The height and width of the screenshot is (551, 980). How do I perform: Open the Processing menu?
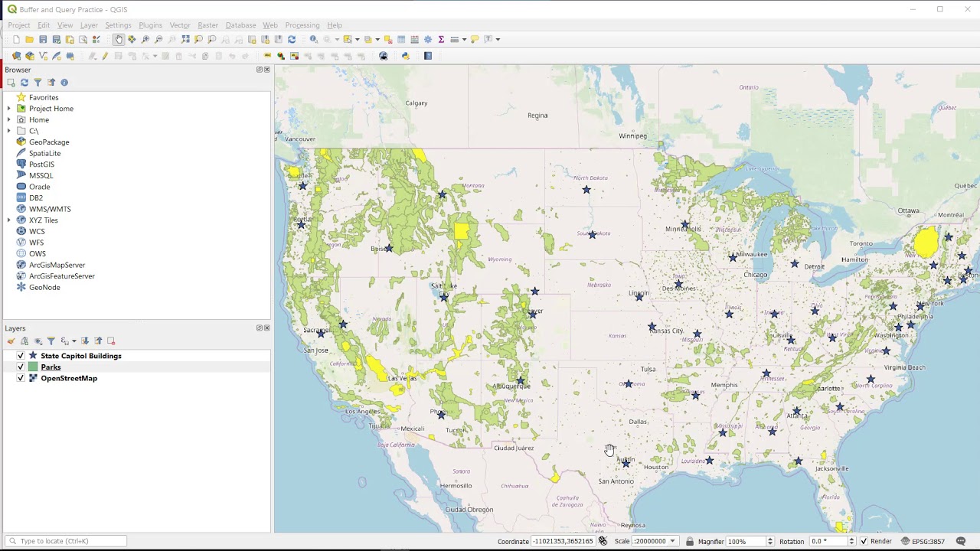(302, 25)
